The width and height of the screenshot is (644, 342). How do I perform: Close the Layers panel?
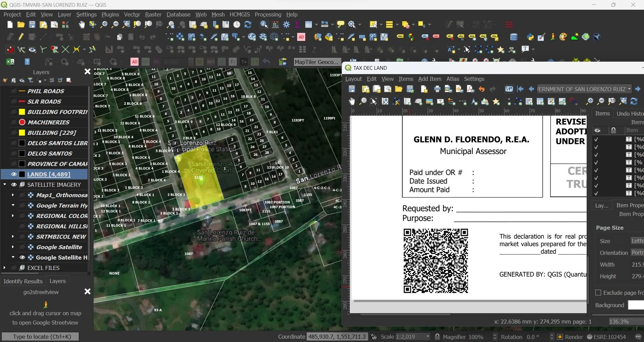(88, 71)
